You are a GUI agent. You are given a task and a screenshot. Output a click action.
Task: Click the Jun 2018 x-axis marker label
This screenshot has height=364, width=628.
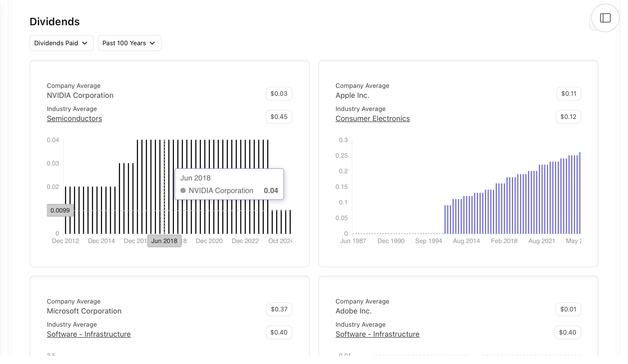164,241
